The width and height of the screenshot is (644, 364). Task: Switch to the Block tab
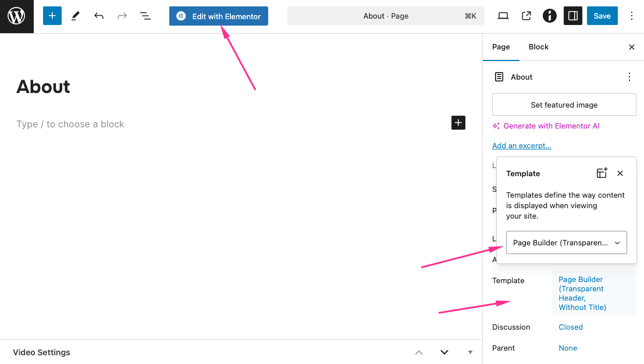click(538, 47)
